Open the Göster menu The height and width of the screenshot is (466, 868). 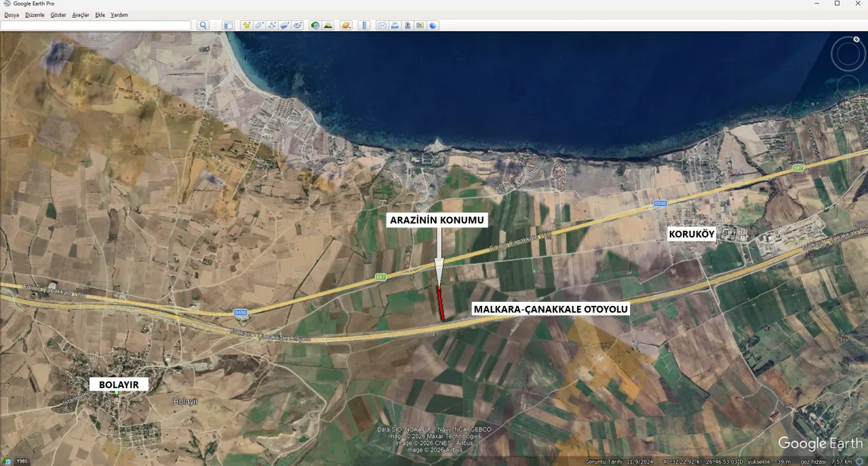tap(58, 14)
